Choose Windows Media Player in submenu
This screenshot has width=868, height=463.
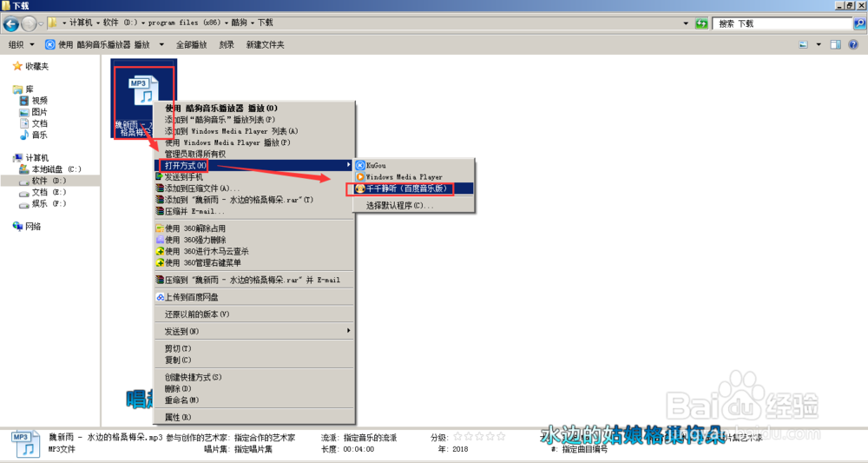(x=414, y=176)
